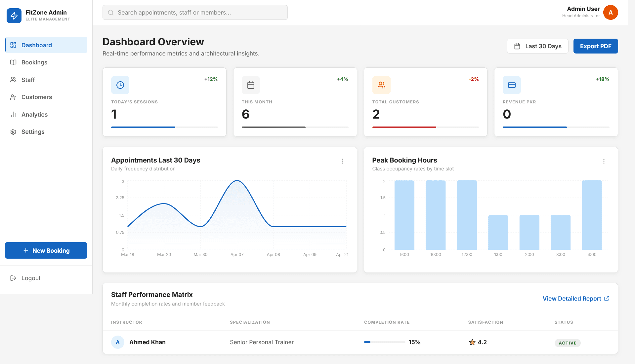Switch to the Dashboard menu item

click(x=36, y=45)
